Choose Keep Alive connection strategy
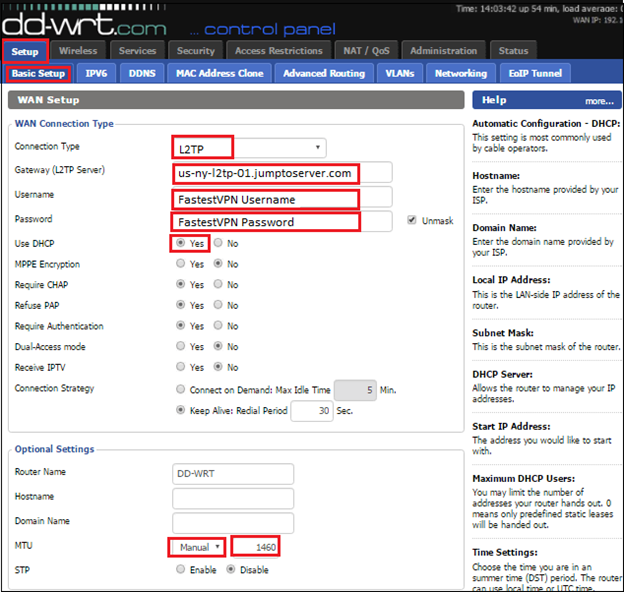 point(180,410)
